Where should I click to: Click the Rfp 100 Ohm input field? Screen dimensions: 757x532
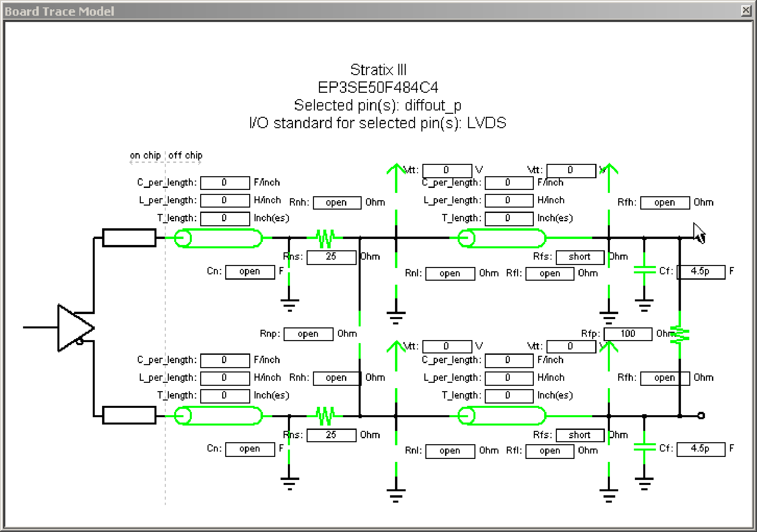[x=628, y=334]
